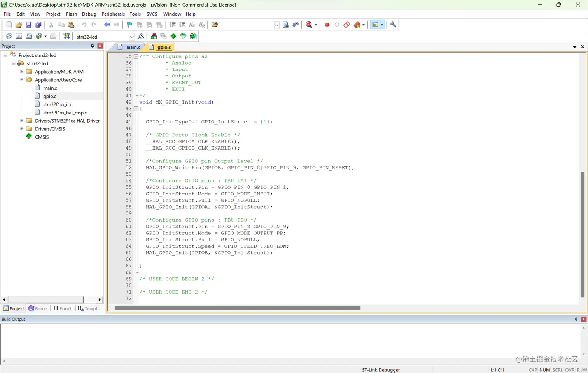The width and height of the screenshot is (588, 373).
Task: Collapse the comment block fold at line 35
Action: (136, 56)
